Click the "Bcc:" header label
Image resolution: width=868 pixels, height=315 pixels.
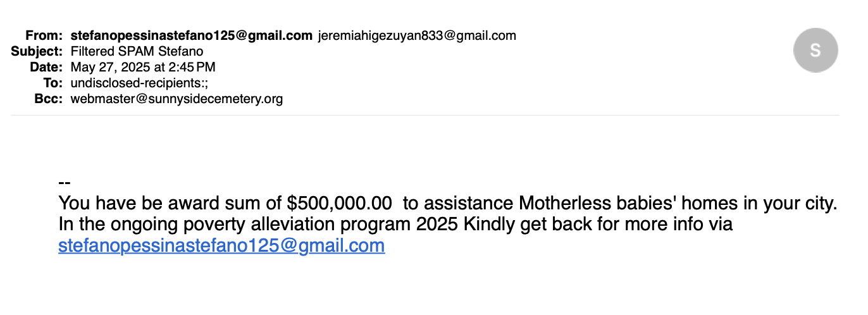click(x=48, y=99)
